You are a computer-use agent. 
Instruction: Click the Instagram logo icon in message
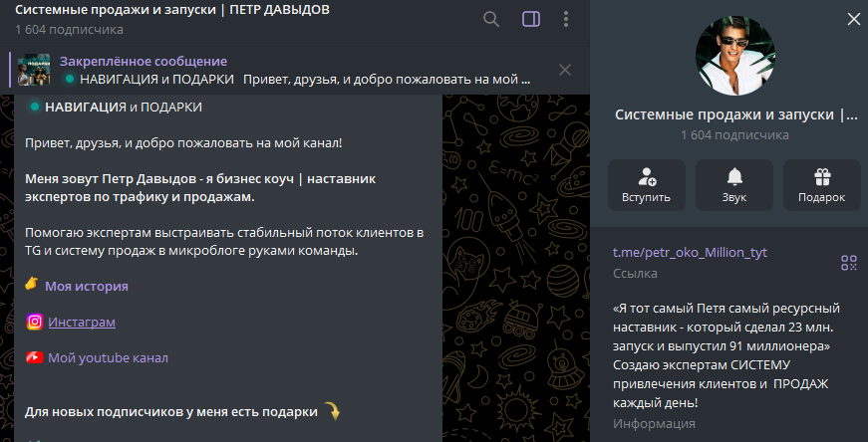pyautogui.click(x=34, y=322)
